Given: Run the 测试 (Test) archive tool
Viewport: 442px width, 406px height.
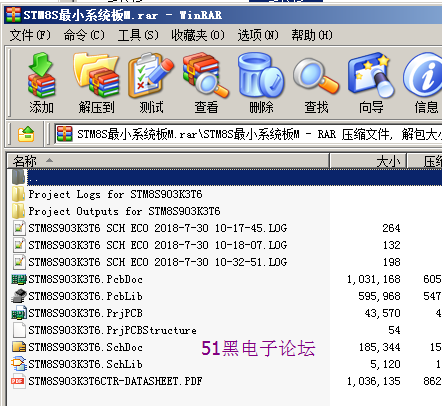Looking at the screenshot, I should (x=151, y=83).
